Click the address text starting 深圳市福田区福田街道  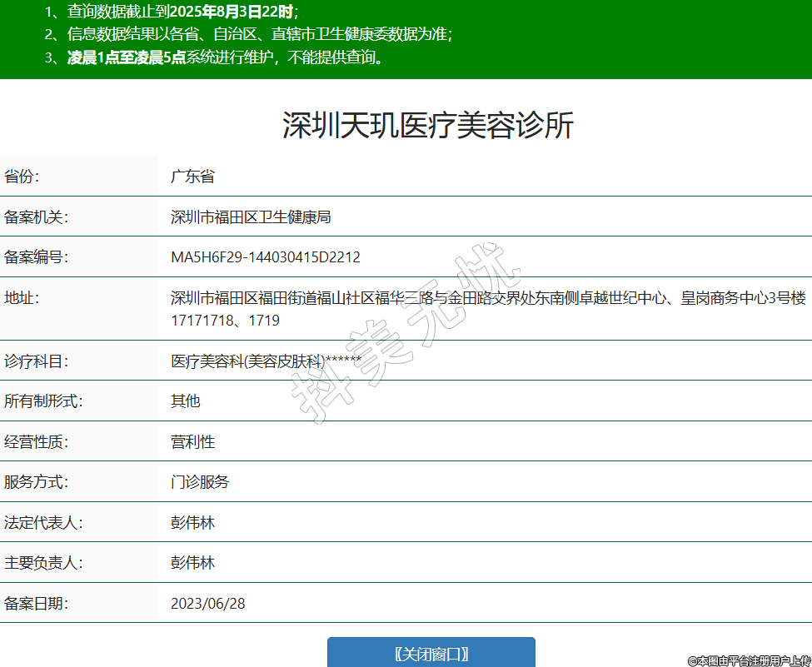[488, 298]
